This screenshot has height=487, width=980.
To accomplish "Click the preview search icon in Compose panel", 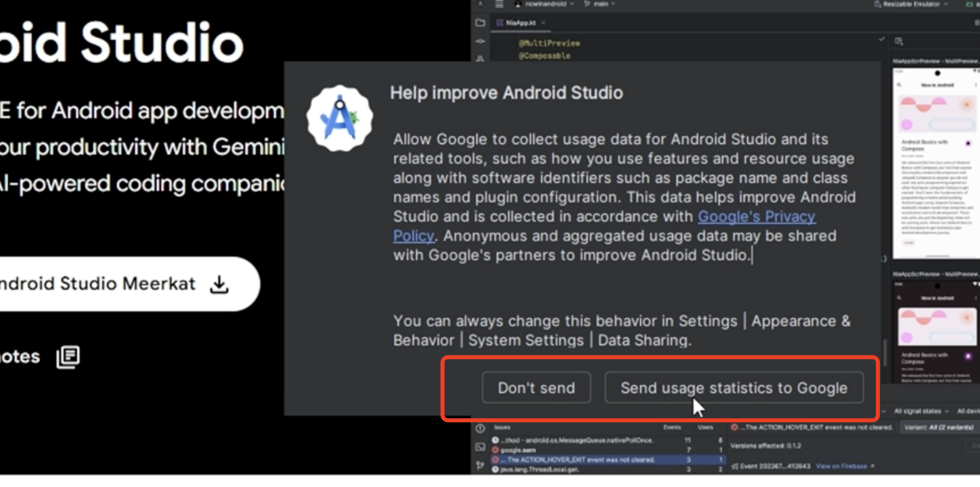I will pos(899,41).
